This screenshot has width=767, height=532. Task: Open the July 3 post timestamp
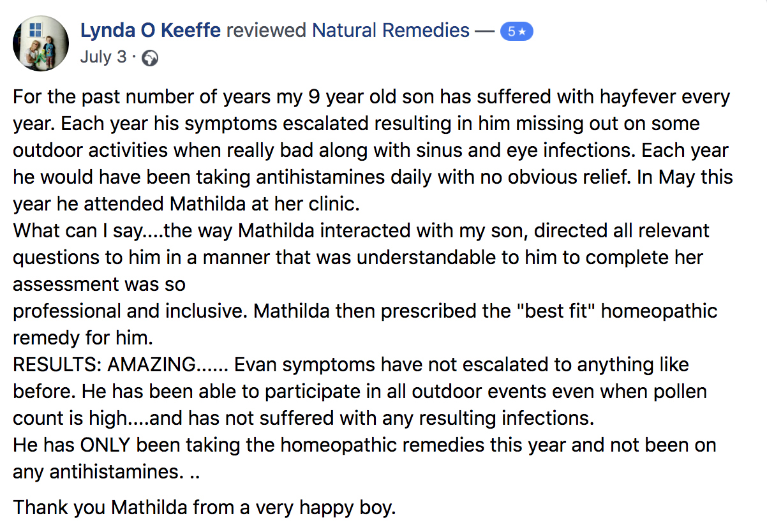[103, 57]
